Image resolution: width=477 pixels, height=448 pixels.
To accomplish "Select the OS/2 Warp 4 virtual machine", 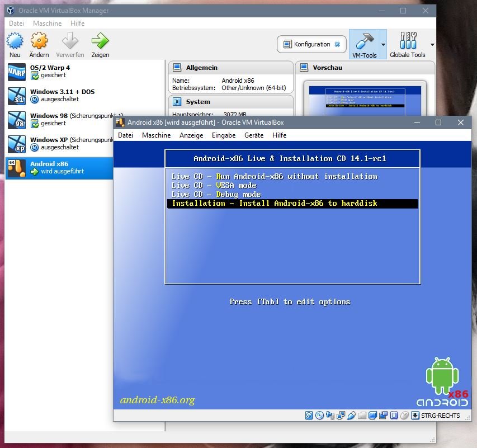I will [x=85, y=72].
